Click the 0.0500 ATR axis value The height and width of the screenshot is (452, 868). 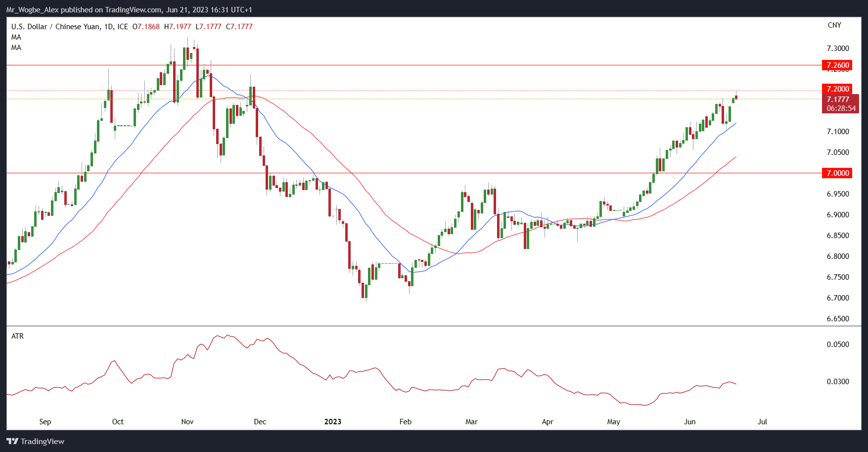click(x=838, y=345)
